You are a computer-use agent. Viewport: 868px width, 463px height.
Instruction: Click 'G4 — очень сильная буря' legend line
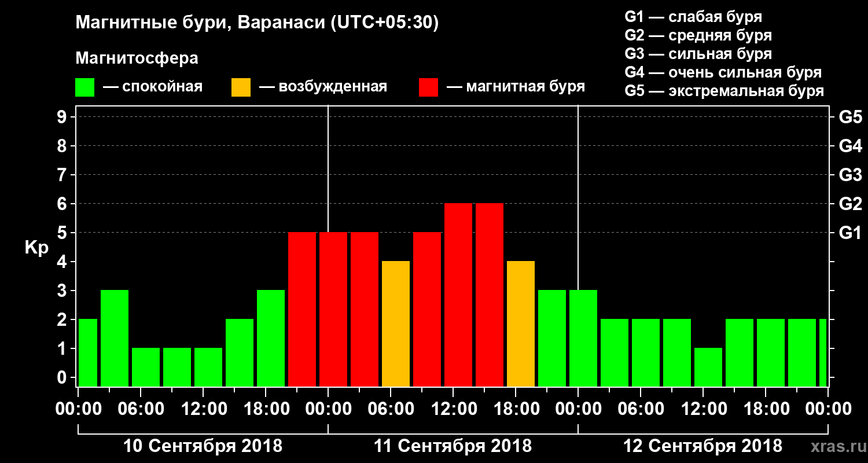[723, 72]
